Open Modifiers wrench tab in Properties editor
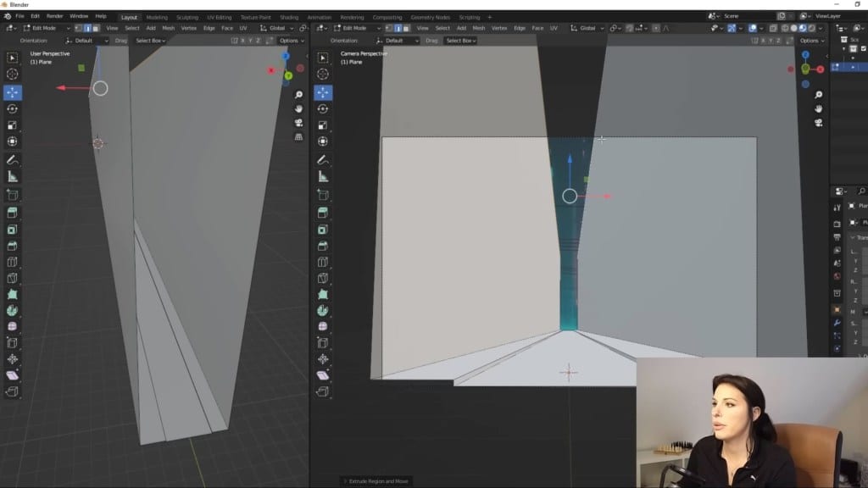The image size is (868, 488). [x=837, y=323]
